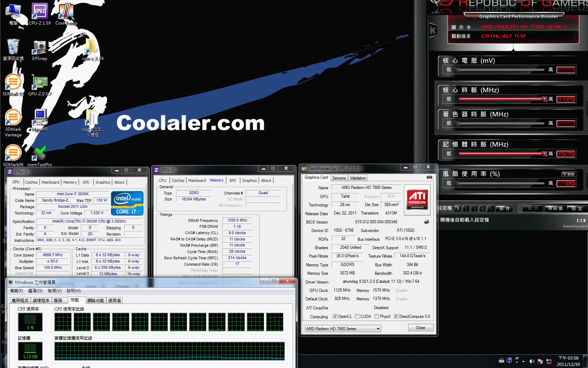The image size is (588, 368).
Task: Toggle the DirectCompute 5.0 checkbox
Action: [x=396, y=316]
